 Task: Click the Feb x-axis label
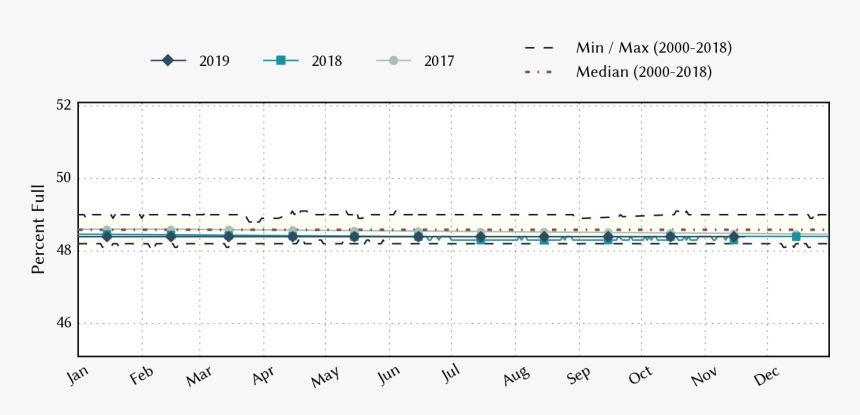(142, 375)
